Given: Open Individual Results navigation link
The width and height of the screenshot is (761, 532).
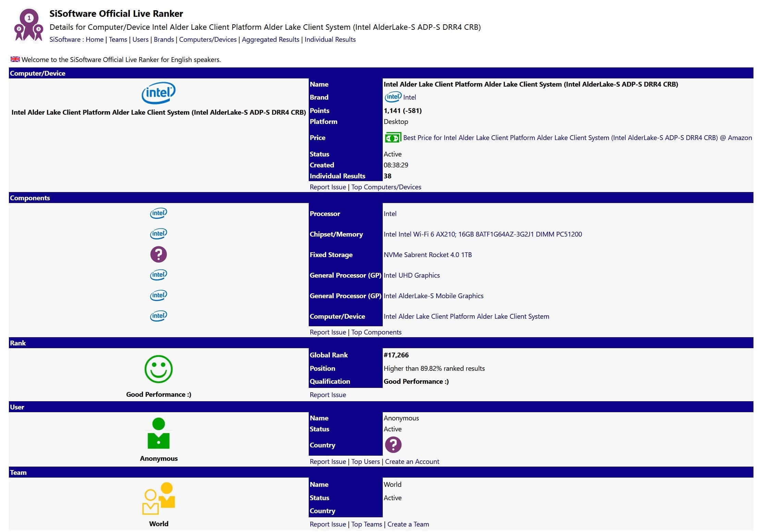Looking at the screenshot, I should pos(330,39).
